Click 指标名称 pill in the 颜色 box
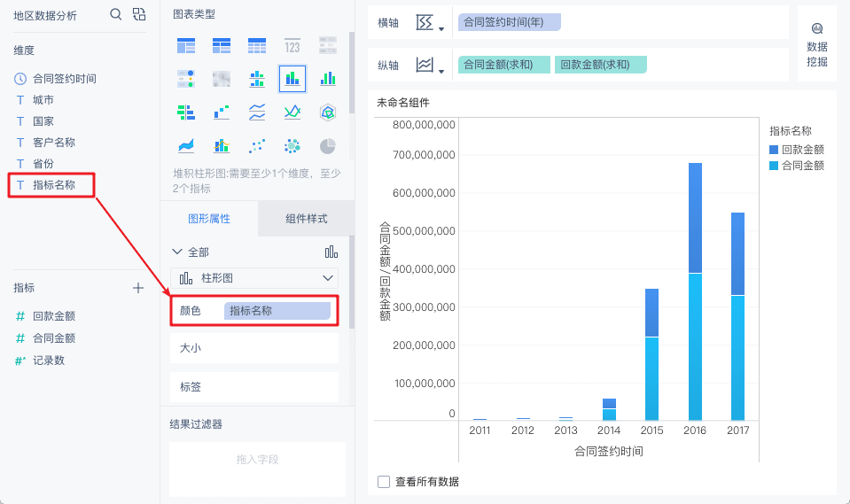The image size is (850, 504). tap(277, 311)
